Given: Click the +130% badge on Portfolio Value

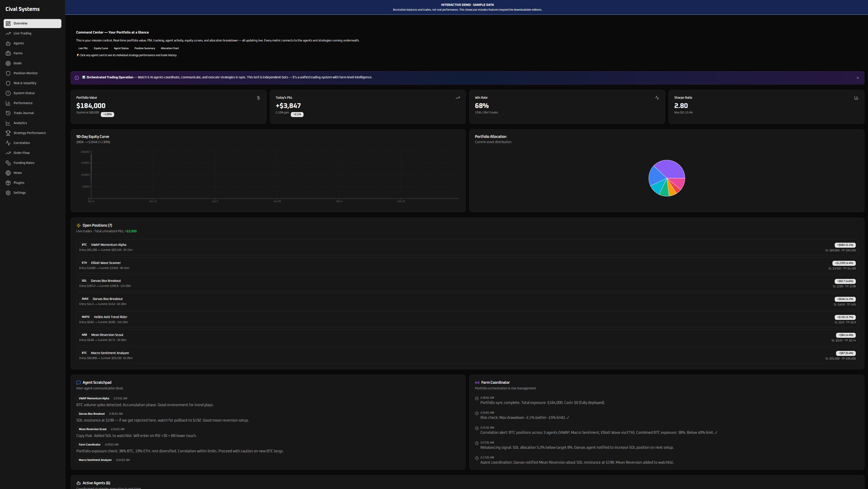Looking at the screenshot, I should [108, 115].
